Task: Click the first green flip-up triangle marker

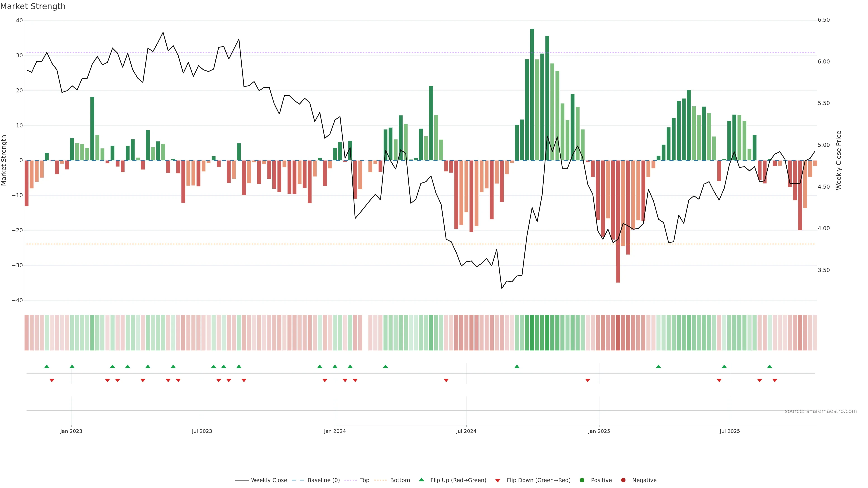Action: (47, 366)
